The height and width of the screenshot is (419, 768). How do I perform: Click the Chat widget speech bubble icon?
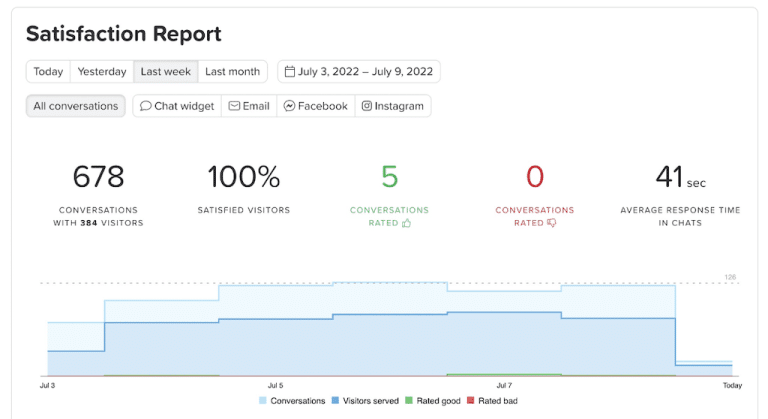coord(145,106)
